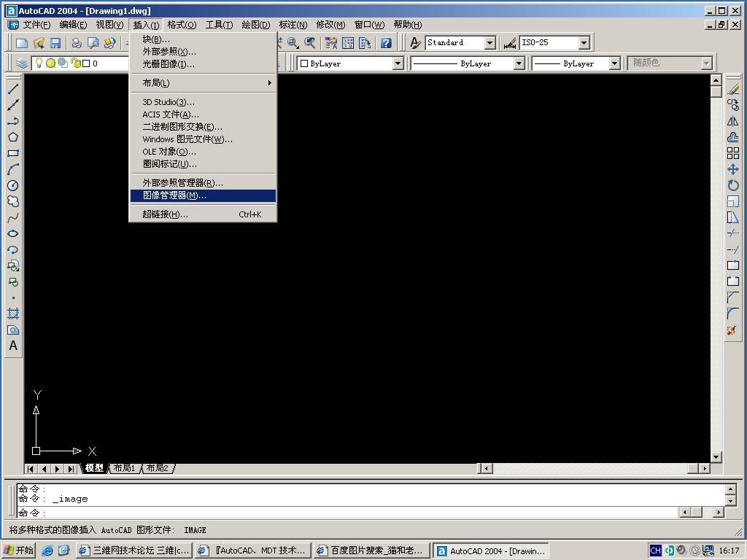
Task: Open the Layer Properties Manager icon
Action: (21, 63)
